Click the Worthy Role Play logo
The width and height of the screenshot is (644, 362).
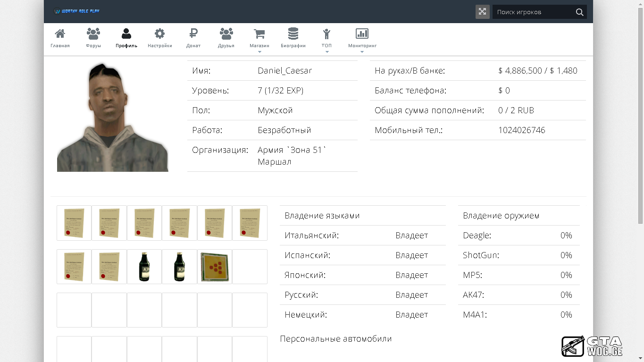[x=77, y=11]
